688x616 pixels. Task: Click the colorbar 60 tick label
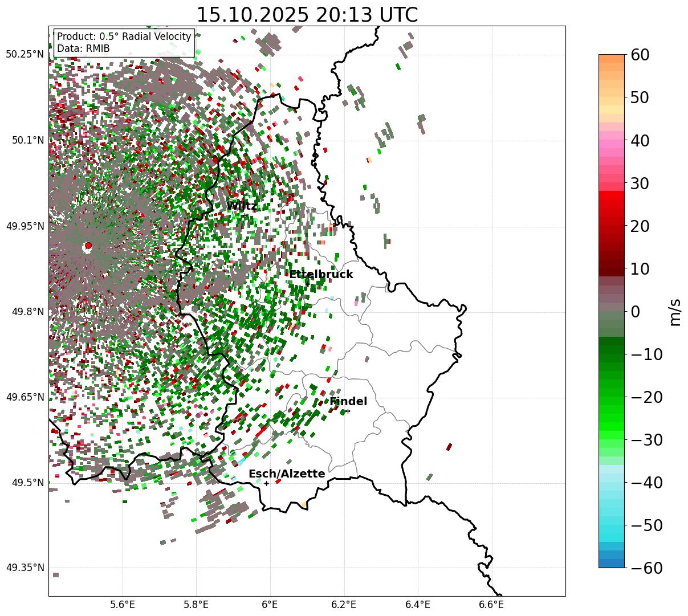coord(639,55)
